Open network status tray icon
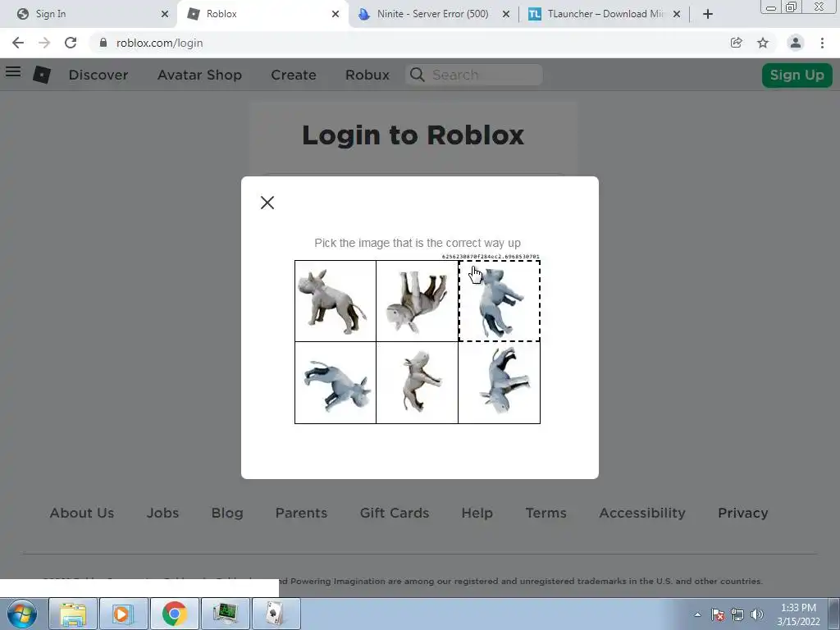This screenshot has height=630, width=840. pyautogui.click(x=737, y=614)
